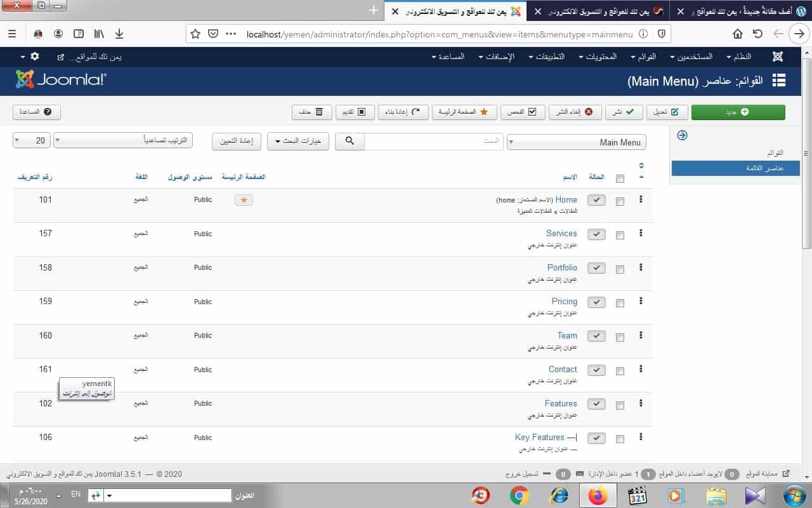Screen dimensions: 812x508
Task: Toggle published status of the Pricing item
Action: point(596,302)
